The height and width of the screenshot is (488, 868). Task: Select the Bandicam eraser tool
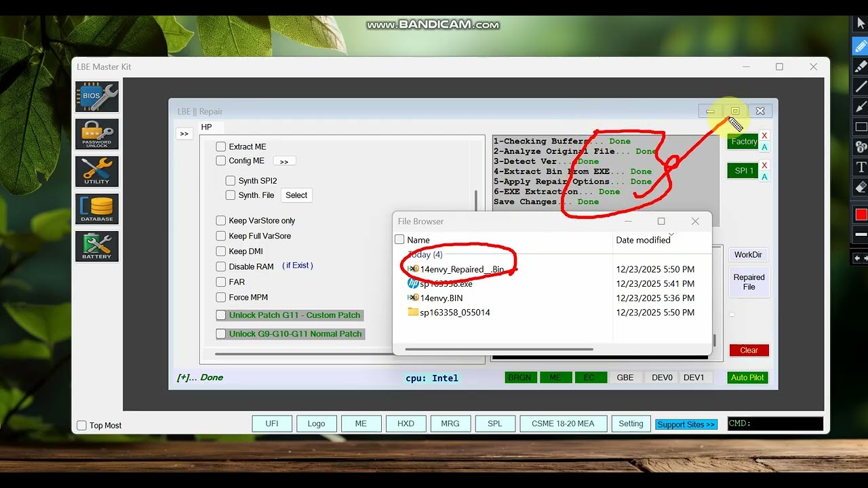(861, 186)
